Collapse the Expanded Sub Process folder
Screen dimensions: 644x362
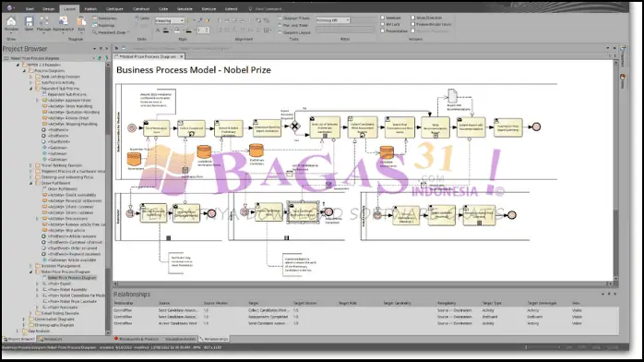pos(30,89)
